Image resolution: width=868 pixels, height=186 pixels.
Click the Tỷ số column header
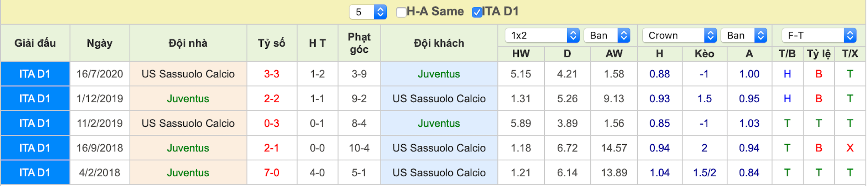coord(272,43)
